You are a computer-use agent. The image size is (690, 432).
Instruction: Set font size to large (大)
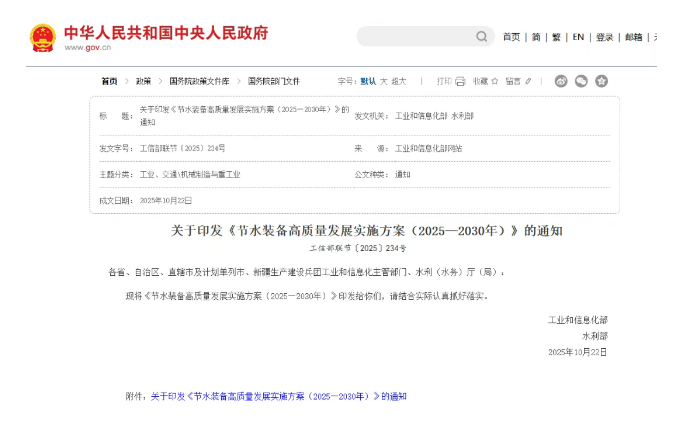click(383, 81)
